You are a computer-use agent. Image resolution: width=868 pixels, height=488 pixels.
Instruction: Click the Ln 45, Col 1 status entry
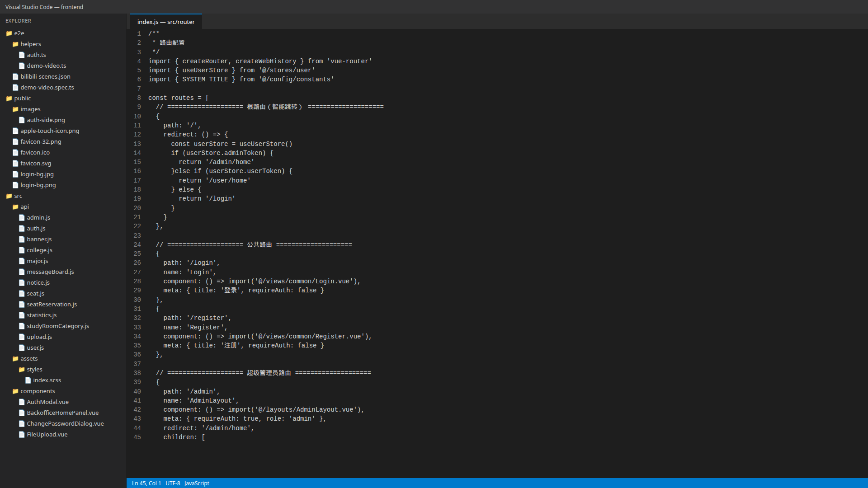click(x=146, y=483)
